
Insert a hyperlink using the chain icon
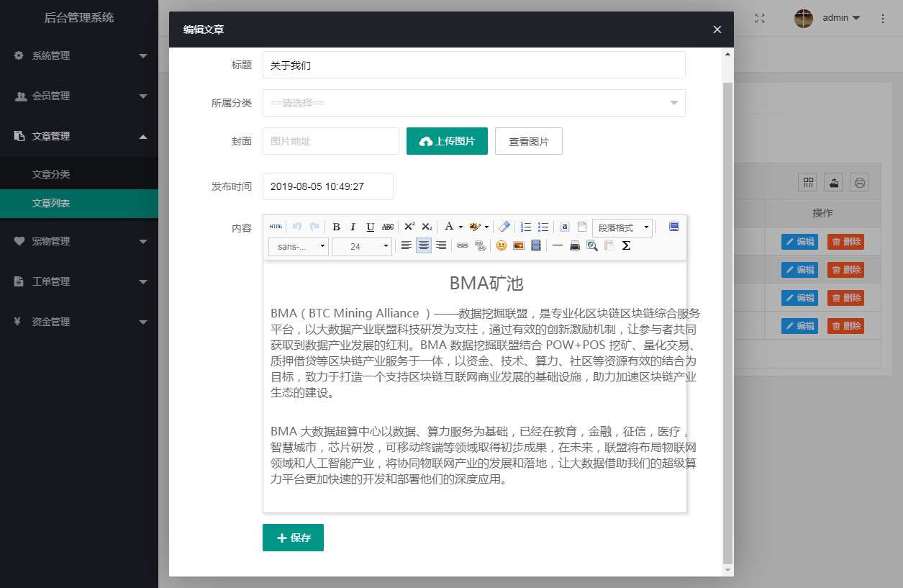[x=463, y=246]
